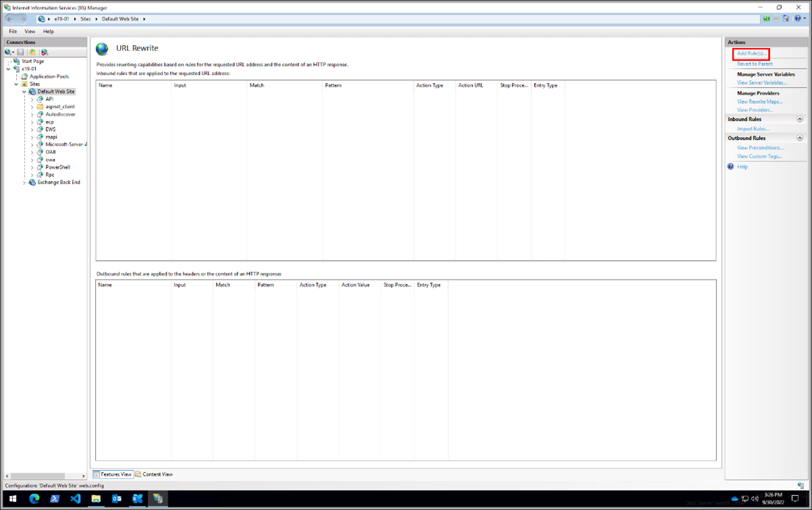Launch Microsoft Edge from taskbar
Screen dimensions: 812x510
pyautogui.click(x=34, y=499)
